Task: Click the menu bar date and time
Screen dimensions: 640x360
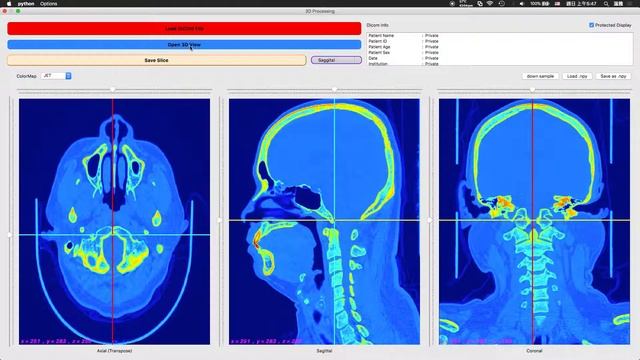Action: pos(582,3)
